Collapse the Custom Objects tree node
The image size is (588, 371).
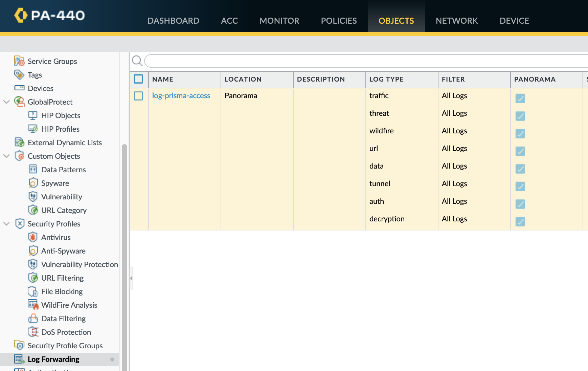click(x=6, y=156)
